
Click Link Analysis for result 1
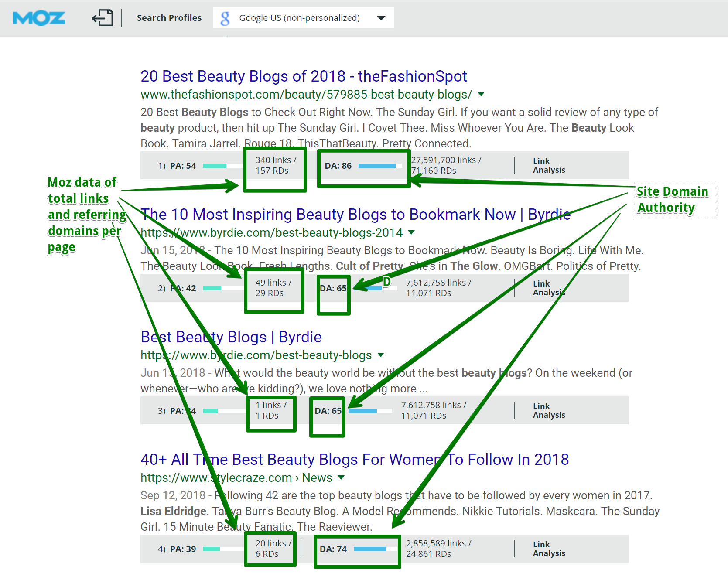(x=549, y=166)
